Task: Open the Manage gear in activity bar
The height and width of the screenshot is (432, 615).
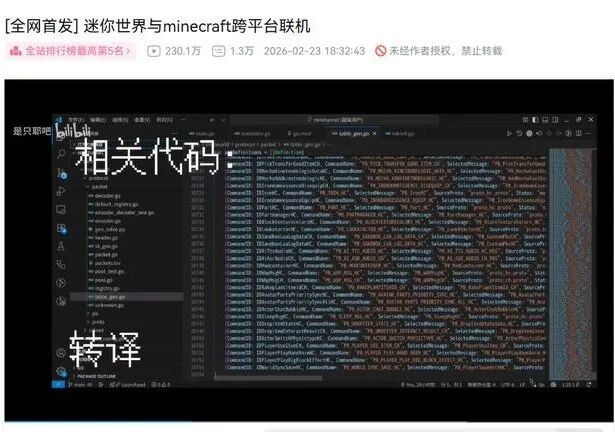Action: coord(61,371)
